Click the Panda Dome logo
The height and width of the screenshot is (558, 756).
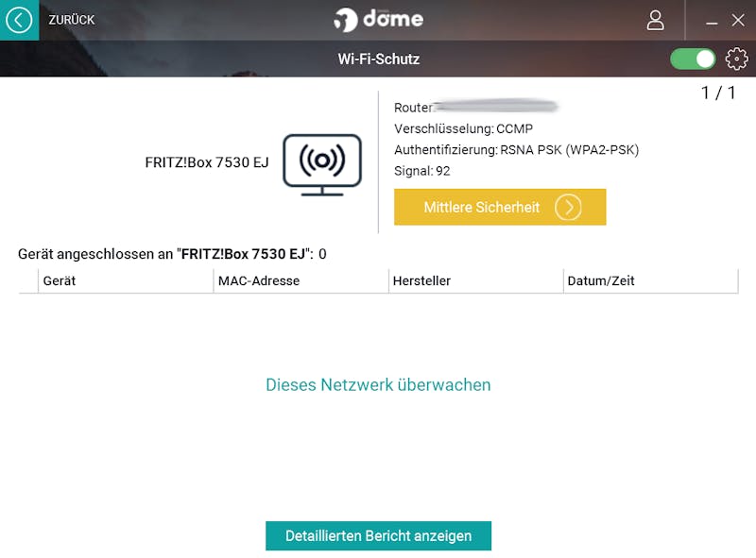379,20
